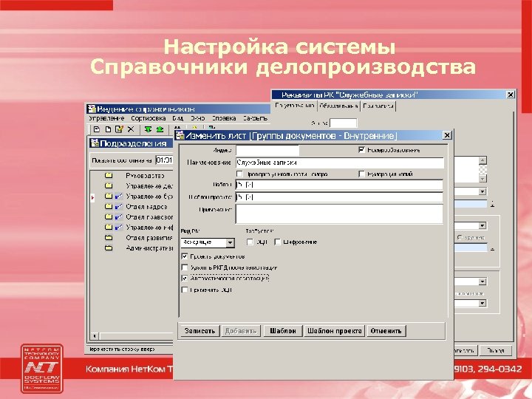Screen dimensions: 532x399
Task: Click the Шаблон проекта button
Action: coord(335,331)
